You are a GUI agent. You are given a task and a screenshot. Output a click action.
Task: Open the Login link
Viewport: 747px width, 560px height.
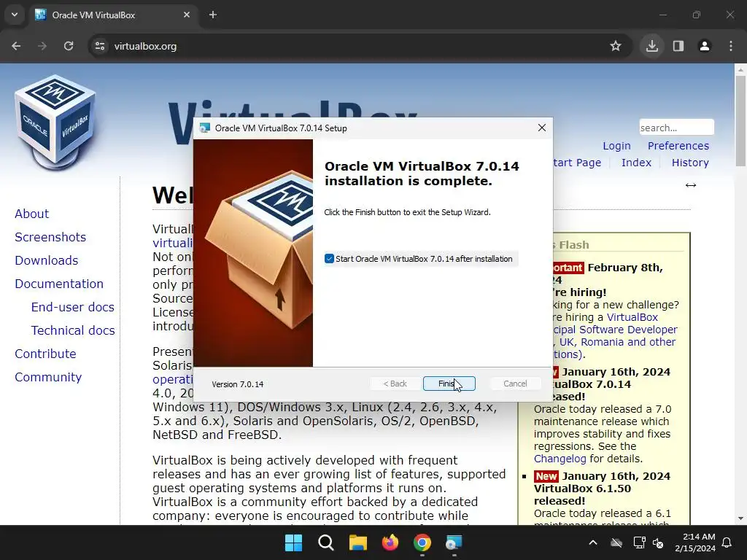coord(616,146)
